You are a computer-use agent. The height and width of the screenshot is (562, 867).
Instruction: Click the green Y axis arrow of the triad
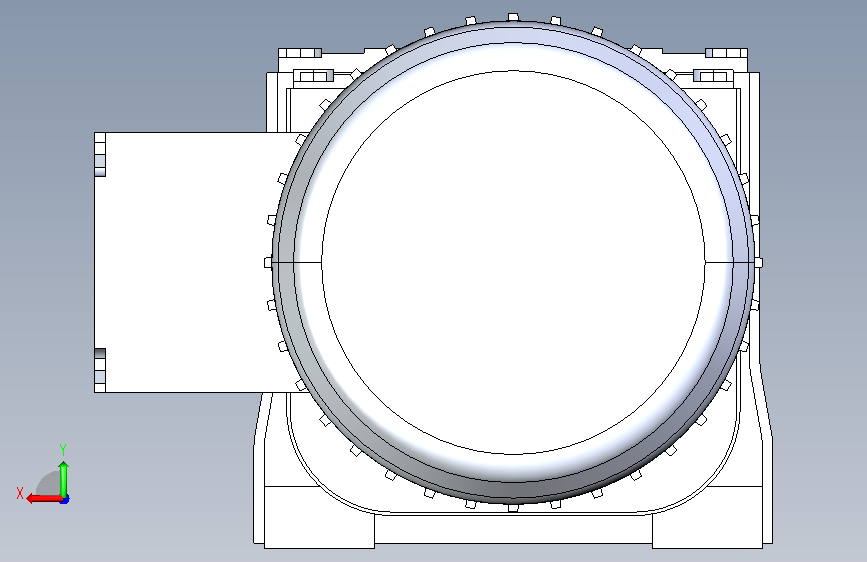tap(64, 479)
